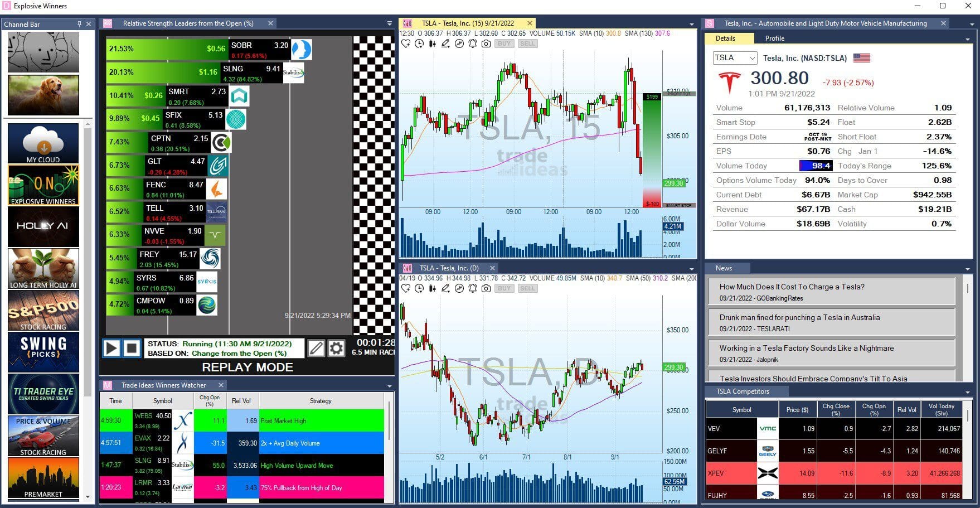
Task: Open indicators icon in 15-min TSLA chart
Action: pos(459,43)
